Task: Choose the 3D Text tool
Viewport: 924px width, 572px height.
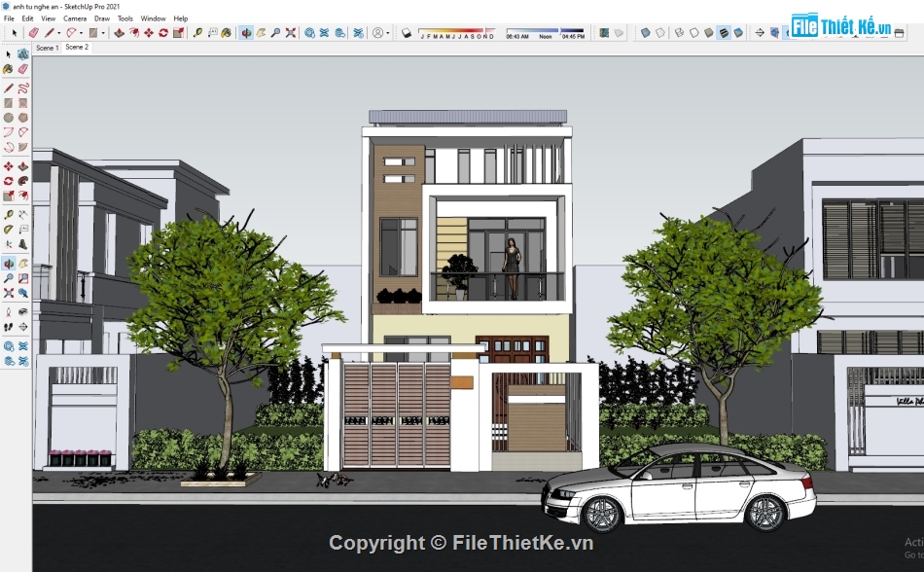Action: tap(23, 244)
